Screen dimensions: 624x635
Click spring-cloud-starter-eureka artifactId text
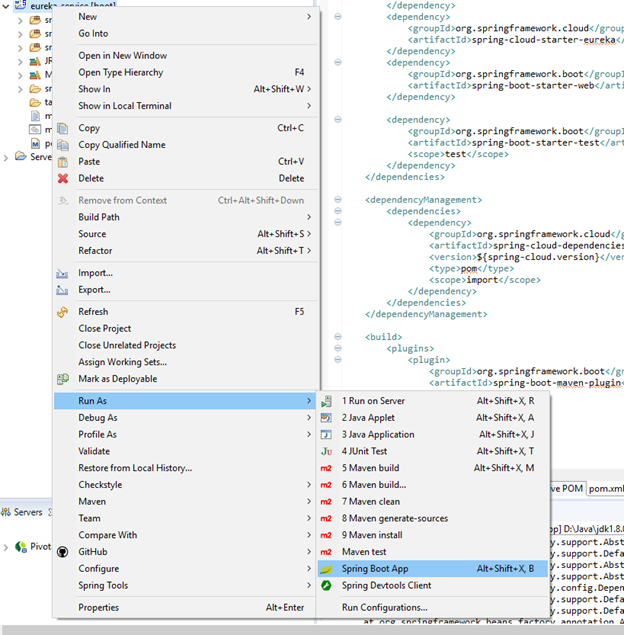[x=543, y=40]
